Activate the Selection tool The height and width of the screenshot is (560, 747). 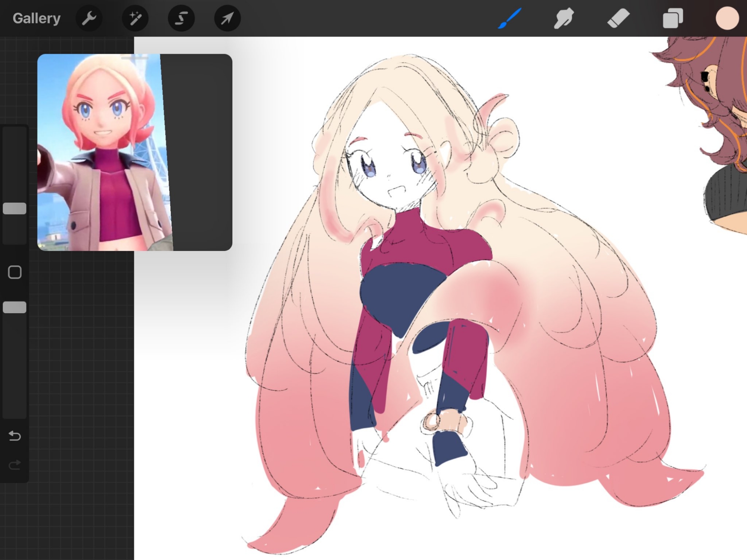click(x=181, y=18)
